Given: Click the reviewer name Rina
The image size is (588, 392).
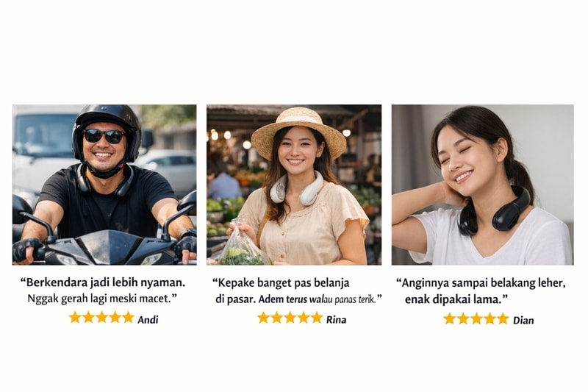Looking at the screenshot, I should point(337,320).
